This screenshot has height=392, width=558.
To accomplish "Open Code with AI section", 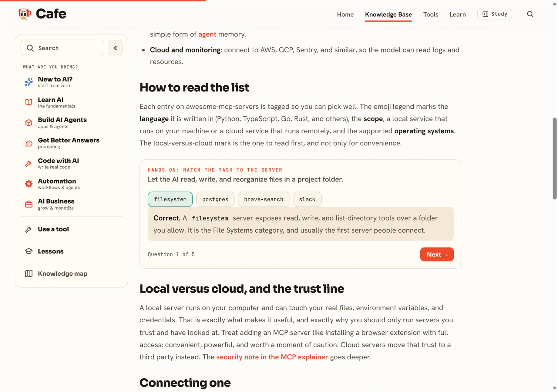I will click(x=72, y=164).
